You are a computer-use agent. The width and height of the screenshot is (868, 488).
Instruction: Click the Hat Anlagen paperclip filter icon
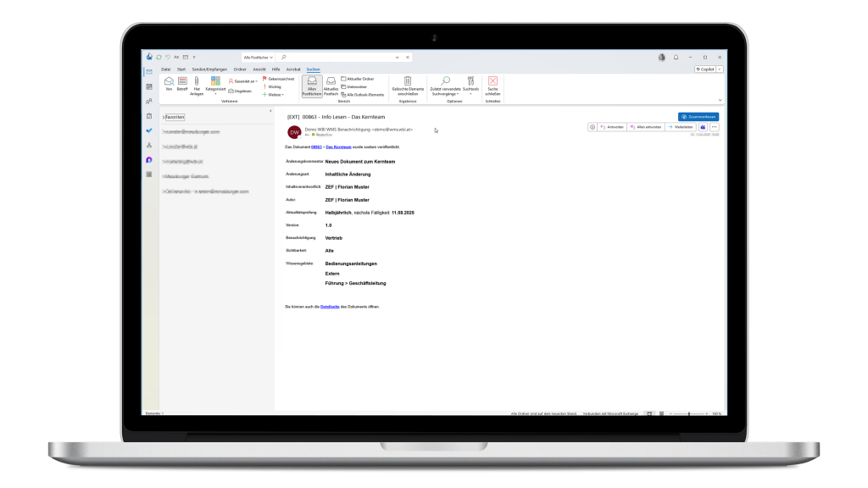click(197, 82)
